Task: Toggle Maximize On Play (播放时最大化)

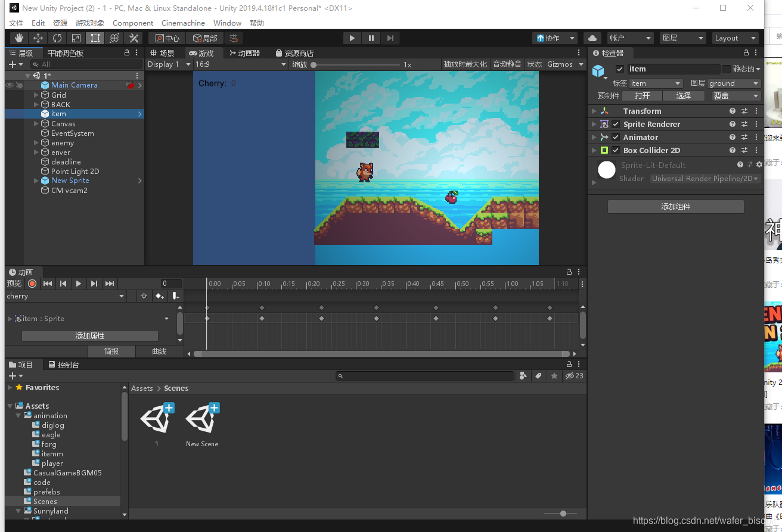Action: pos(465,64)
